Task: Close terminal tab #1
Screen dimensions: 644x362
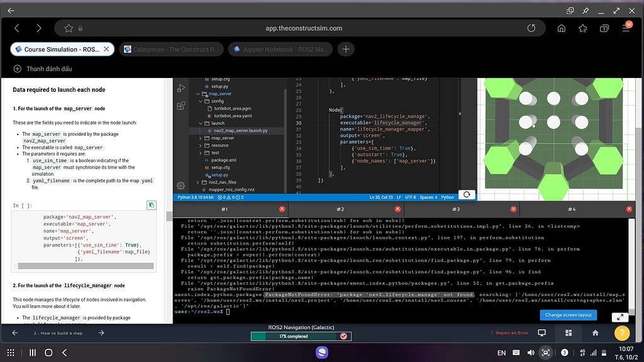Action: (282, 209)
